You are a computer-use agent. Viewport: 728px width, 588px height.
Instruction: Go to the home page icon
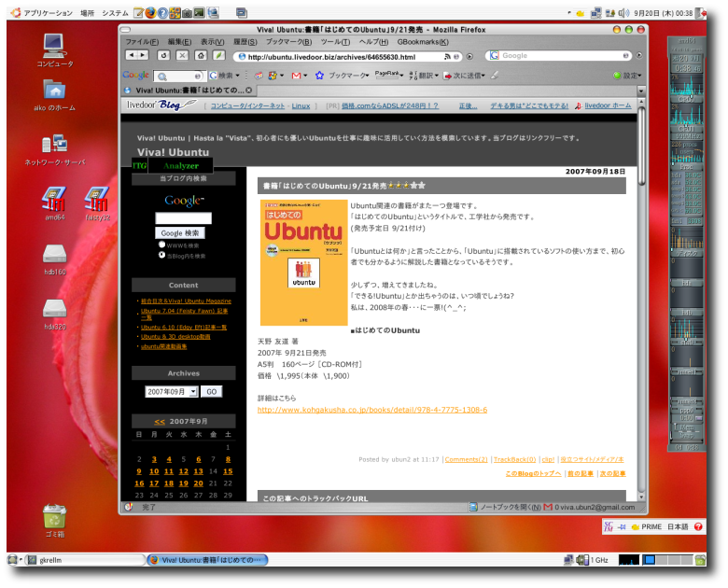[201, 55]
